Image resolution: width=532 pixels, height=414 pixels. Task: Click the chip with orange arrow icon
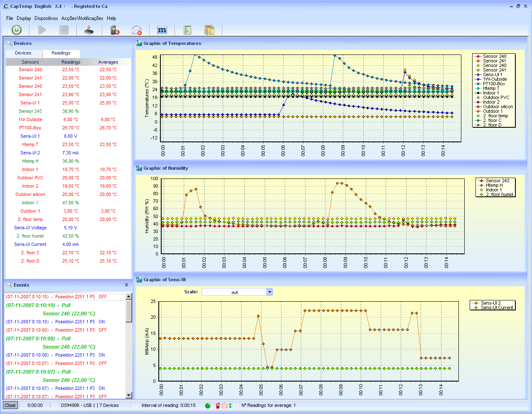point(89,30)
